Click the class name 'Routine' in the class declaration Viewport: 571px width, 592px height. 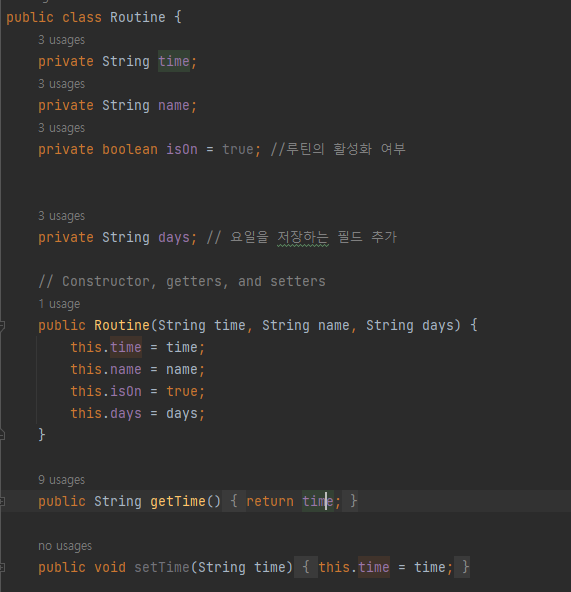[137, 17]
